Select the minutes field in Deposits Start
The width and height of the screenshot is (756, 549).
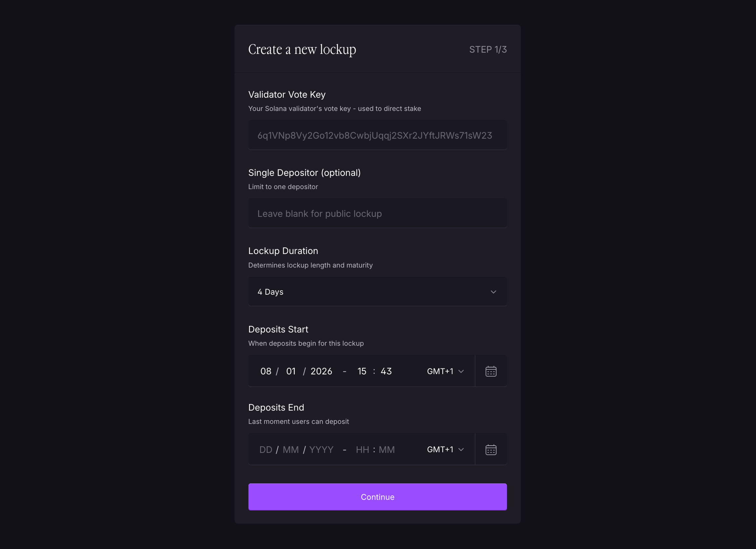386,371
